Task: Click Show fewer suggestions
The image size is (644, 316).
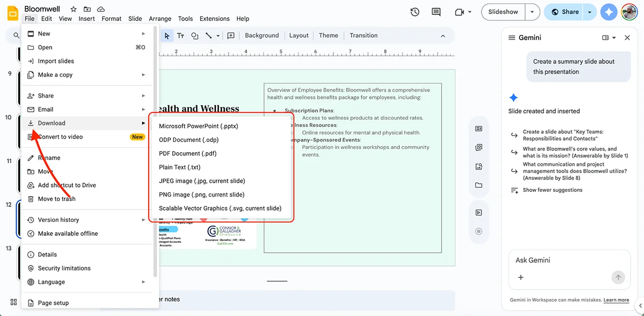Action: pos(552,190)
